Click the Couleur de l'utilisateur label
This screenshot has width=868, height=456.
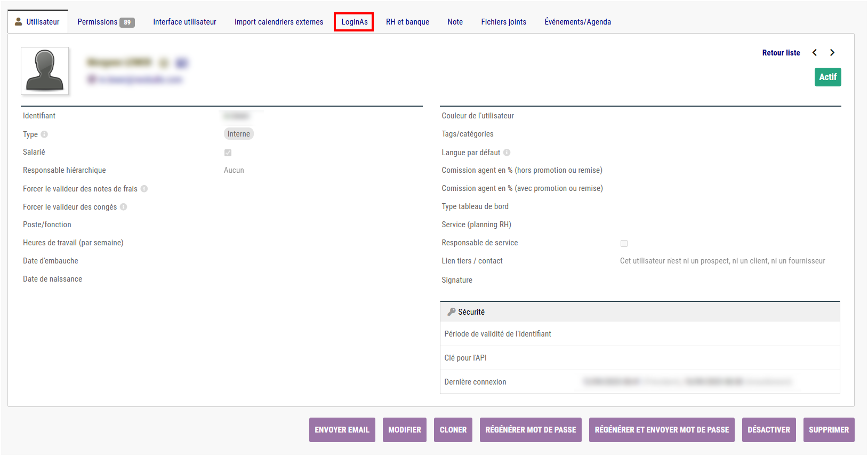click(478, 116)
